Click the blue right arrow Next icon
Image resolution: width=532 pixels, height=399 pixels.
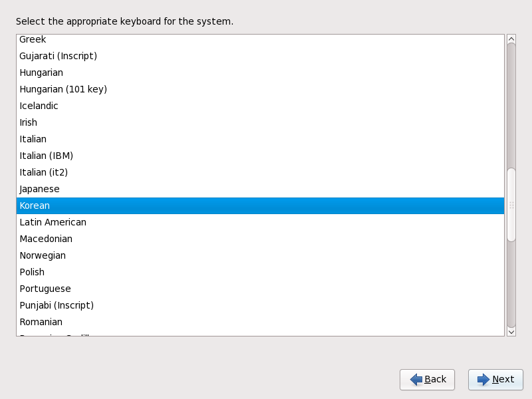483,379
